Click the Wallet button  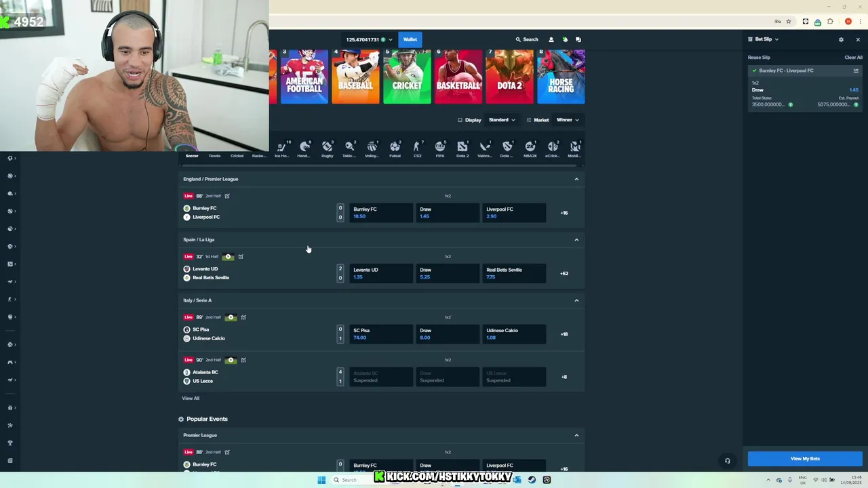410,39
